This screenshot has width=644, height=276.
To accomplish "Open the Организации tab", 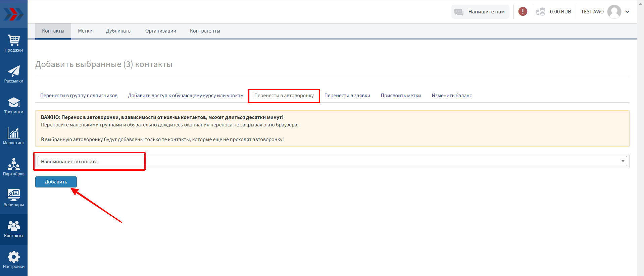I will pos(161,31).
